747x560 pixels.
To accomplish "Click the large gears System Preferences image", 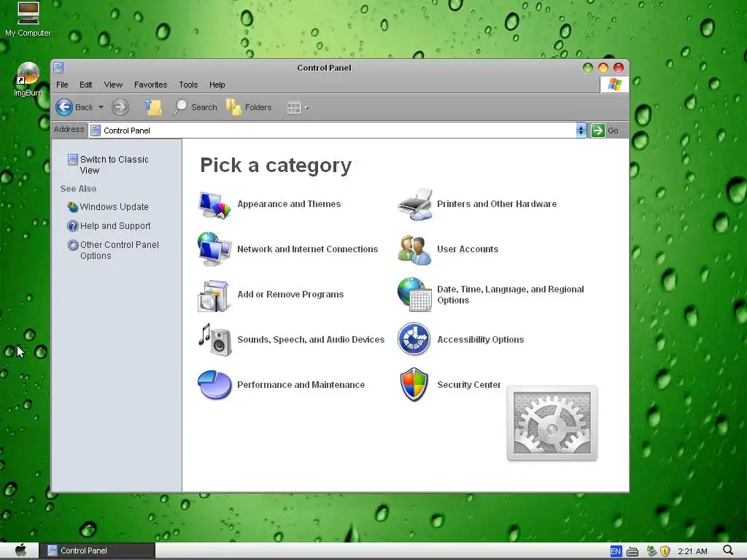I will (x=551, y=424).
